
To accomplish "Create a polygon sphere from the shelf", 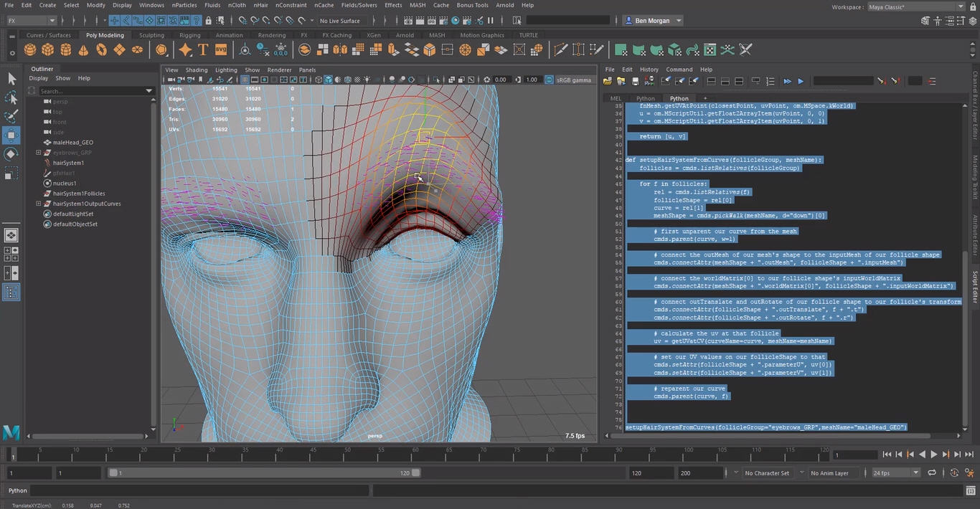I will (29, 49).
